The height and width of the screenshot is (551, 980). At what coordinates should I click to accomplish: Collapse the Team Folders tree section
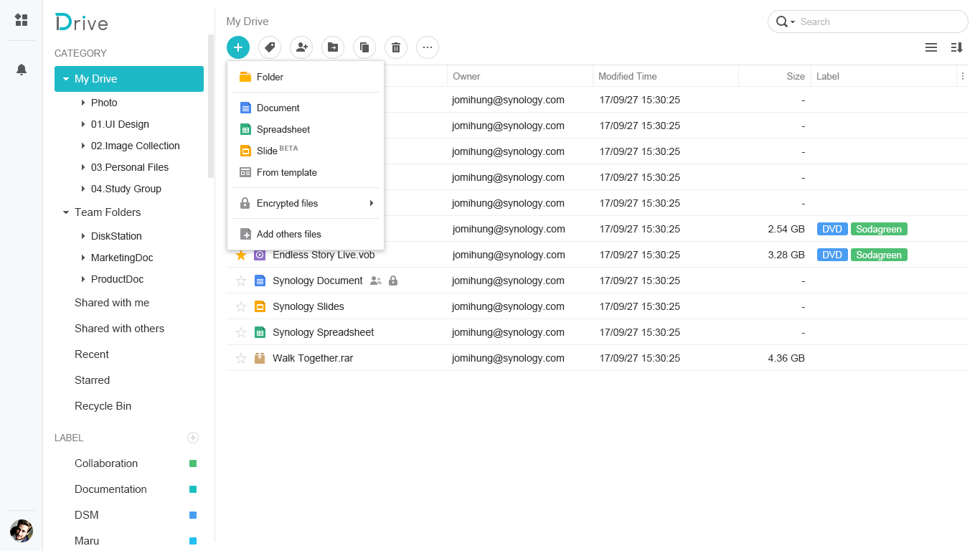[x=66, y=212]
